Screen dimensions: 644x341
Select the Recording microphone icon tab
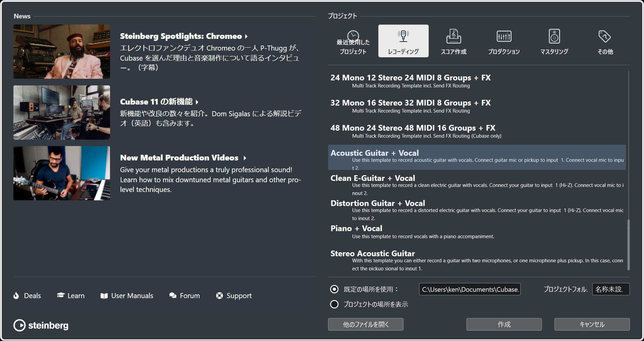coord(403,36)
